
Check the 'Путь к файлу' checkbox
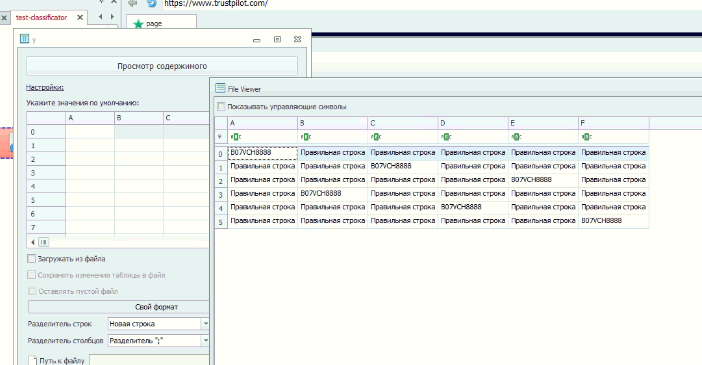click(33, 360)
